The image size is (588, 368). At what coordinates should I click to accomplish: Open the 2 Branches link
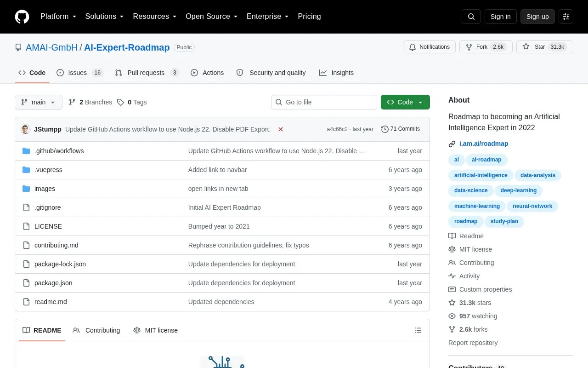tap(90, 102)
